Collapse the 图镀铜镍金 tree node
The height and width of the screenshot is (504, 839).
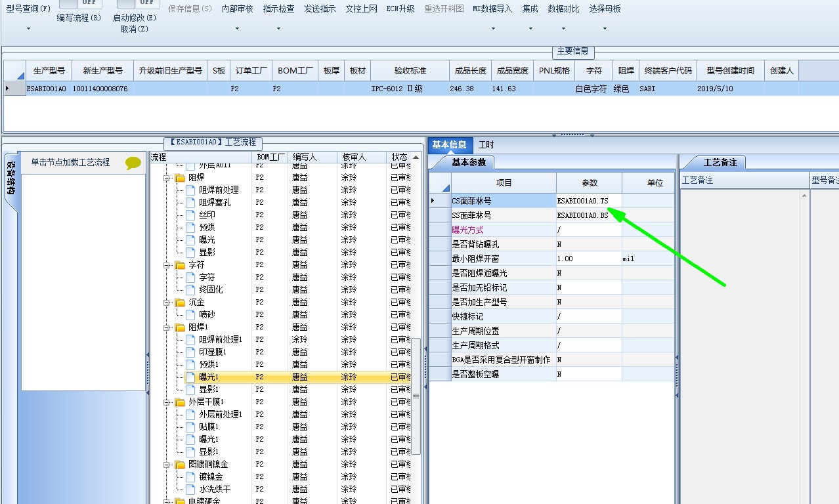167,465
